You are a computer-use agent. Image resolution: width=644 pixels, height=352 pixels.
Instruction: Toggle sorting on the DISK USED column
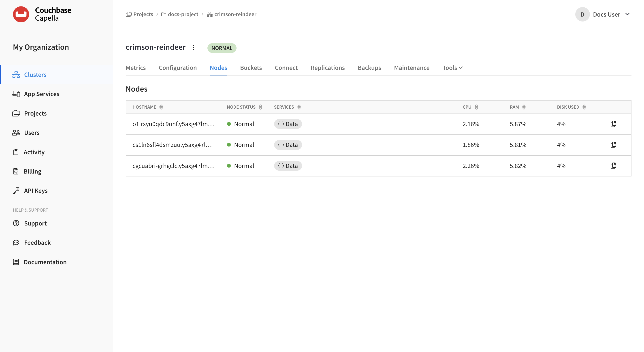click(x=584, y=107)
